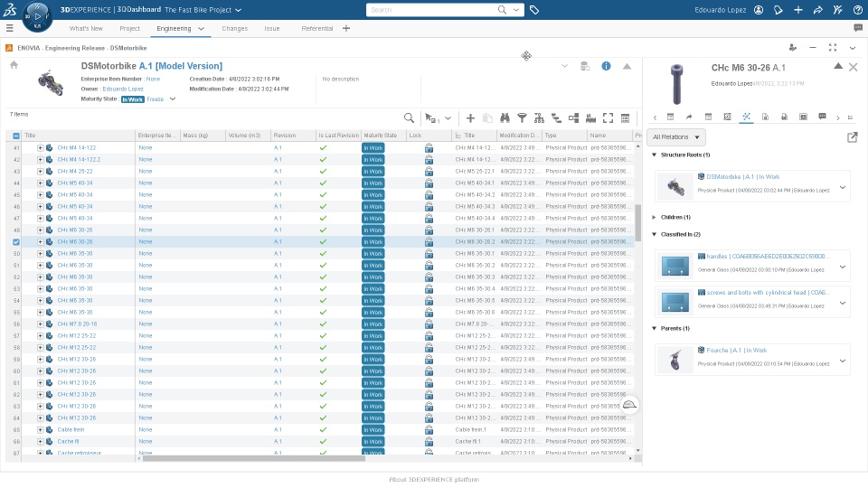Toggle the select-all header checkbox
Screen dimensions: 868x488
(16, 136)
